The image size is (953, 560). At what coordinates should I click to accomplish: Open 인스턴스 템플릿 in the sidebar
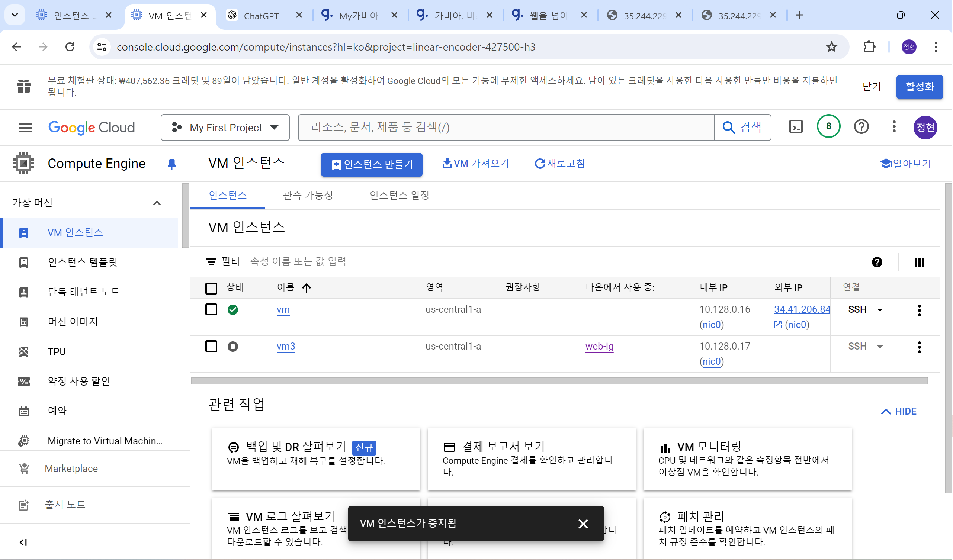[x=83, y=262]
